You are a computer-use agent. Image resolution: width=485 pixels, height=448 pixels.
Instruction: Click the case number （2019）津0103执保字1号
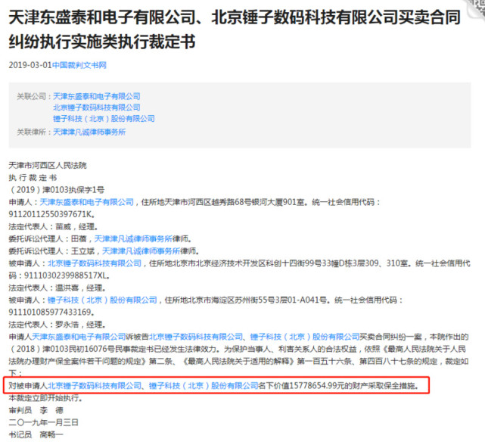(x=57, y=190)
